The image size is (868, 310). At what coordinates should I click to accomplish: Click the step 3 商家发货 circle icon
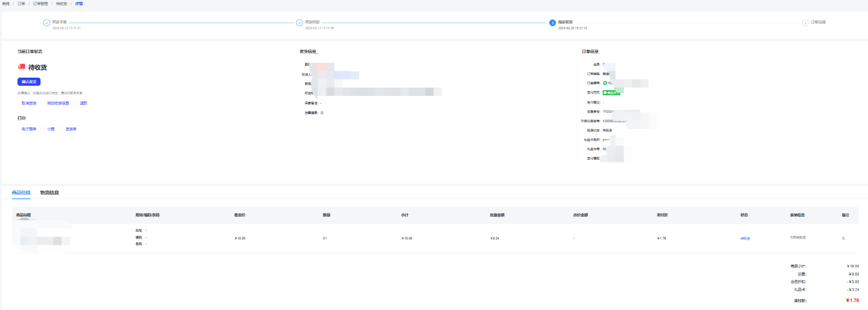[x=552, y=23]
